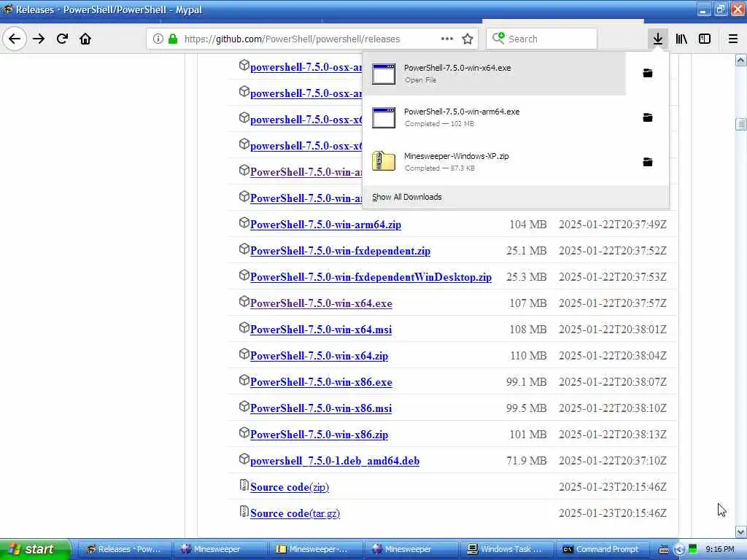Image resolution: width=747 pixels, height=560 pixels.
Task: Click keyboard tray icon in the taskbar
Action: point(664,550)
